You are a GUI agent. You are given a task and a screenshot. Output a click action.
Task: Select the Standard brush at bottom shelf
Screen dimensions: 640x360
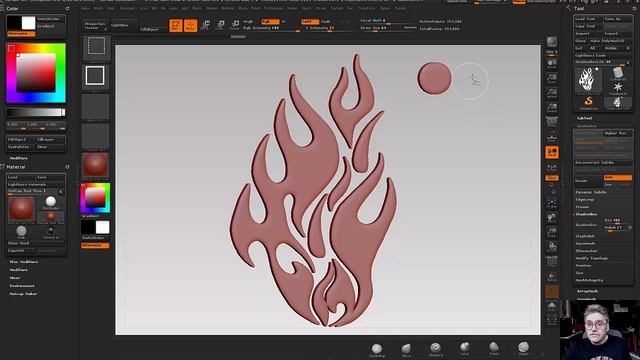click(436, 349)
